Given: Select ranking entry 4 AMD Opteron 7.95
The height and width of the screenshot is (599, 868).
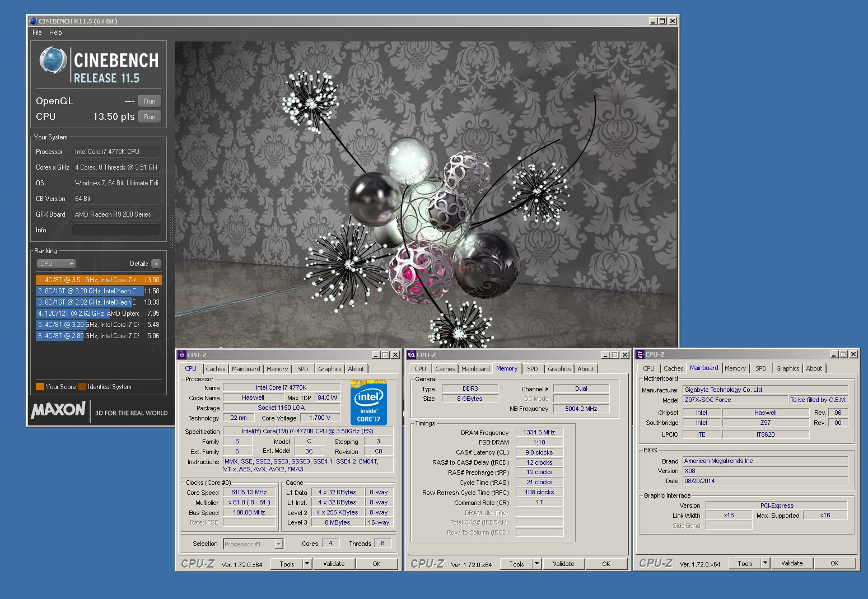Looking at the screenshot, I should (99, 313).
